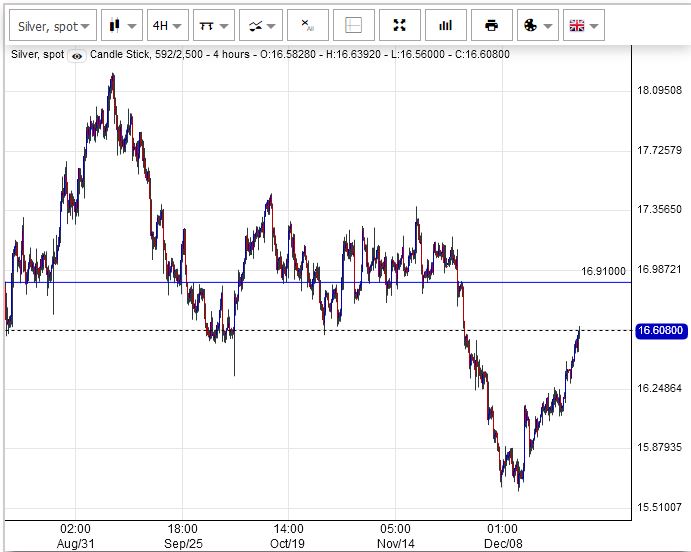Expand the 4H timeframe dropdown
The height and width of the screenshot is (552, 691).
167,25
